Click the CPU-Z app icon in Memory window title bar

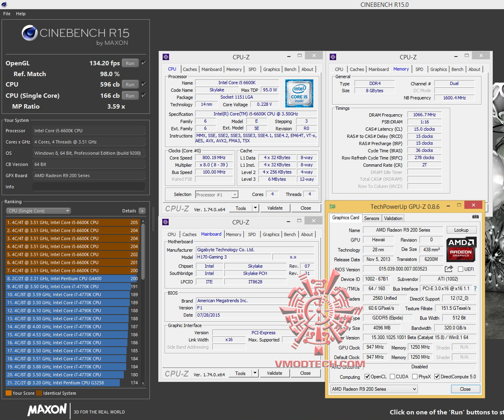(333, 57)
